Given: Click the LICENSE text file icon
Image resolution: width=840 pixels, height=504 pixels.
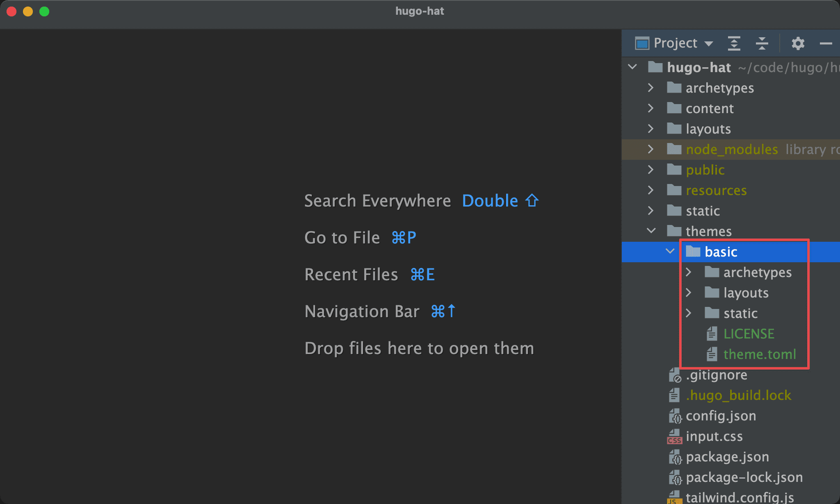Looking at the screenshot, I should [x=712, y=334].
